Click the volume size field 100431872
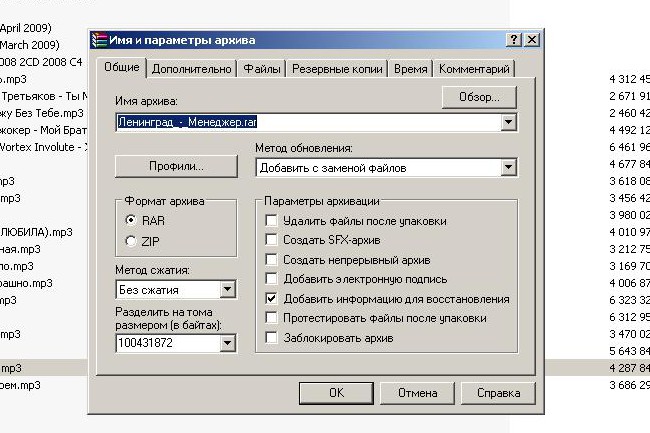 coord(168,343)
